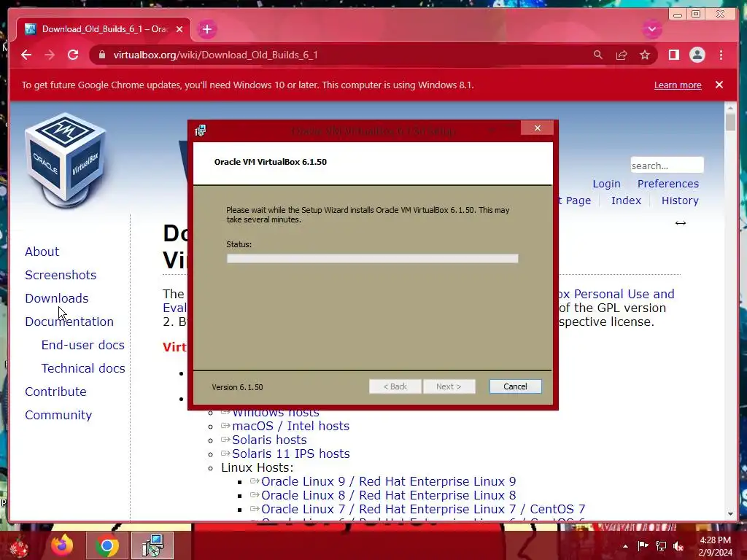Image resolution: width=747 pixels, height=560 pixels.
Task: Switch to VirtualBox installer in taskbar
Action: coord(152,545)
